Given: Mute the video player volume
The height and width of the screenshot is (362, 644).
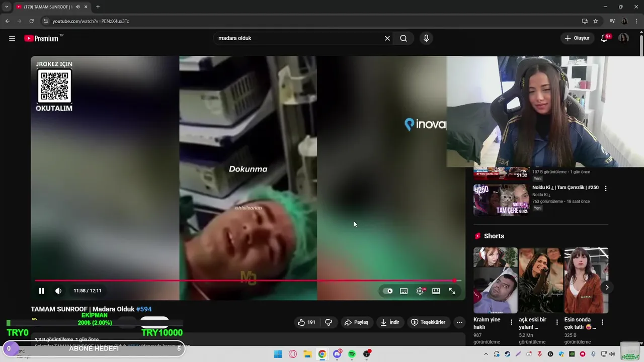Looking at the screenshot, I should click(x=58, y=291).
